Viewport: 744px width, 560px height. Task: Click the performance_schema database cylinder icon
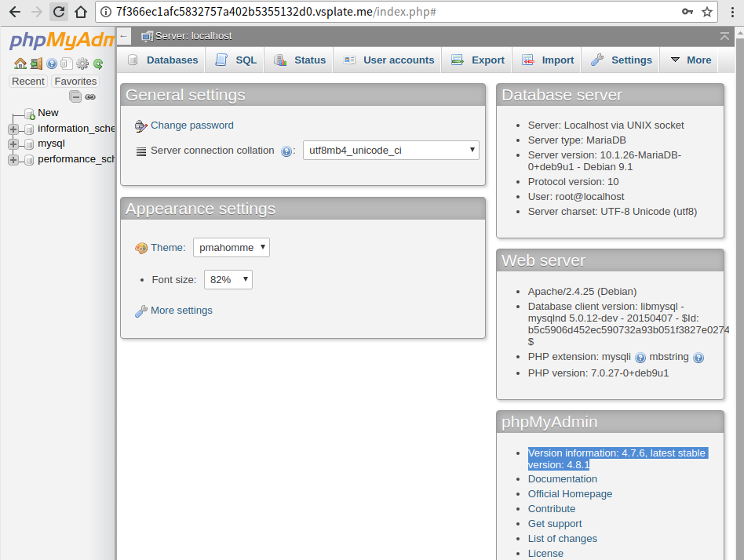pos(28,160)
